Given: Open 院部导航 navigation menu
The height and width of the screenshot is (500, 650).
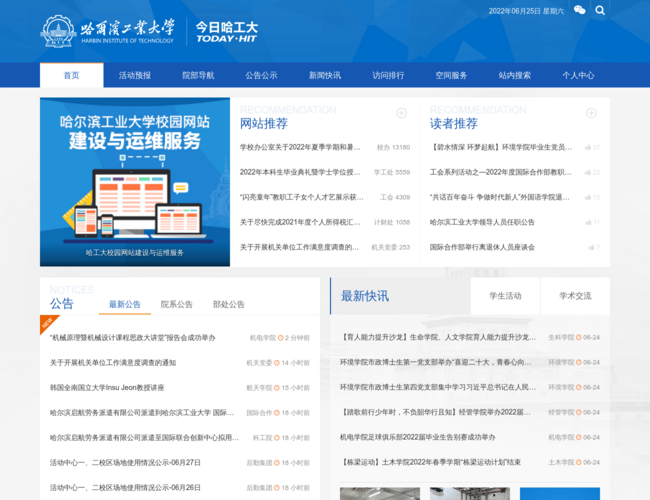Looking at the screenshot, I should point(198,75).
